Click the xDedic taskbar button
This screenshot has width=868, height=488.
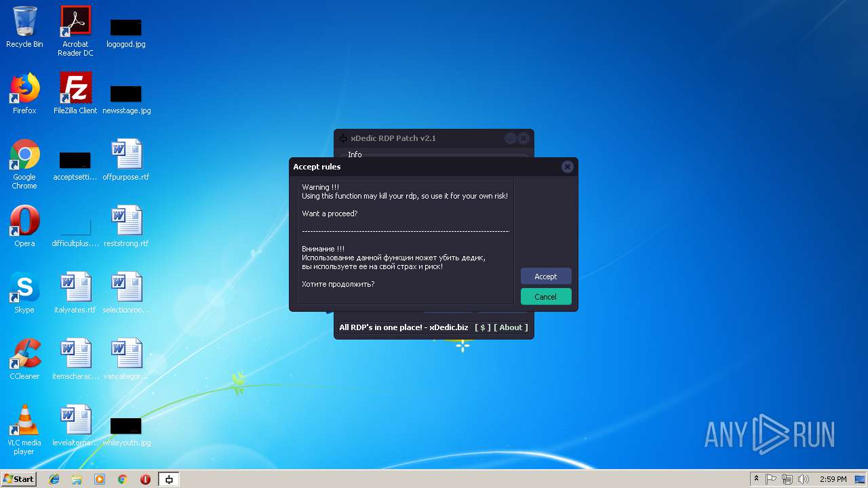[169, 479]
